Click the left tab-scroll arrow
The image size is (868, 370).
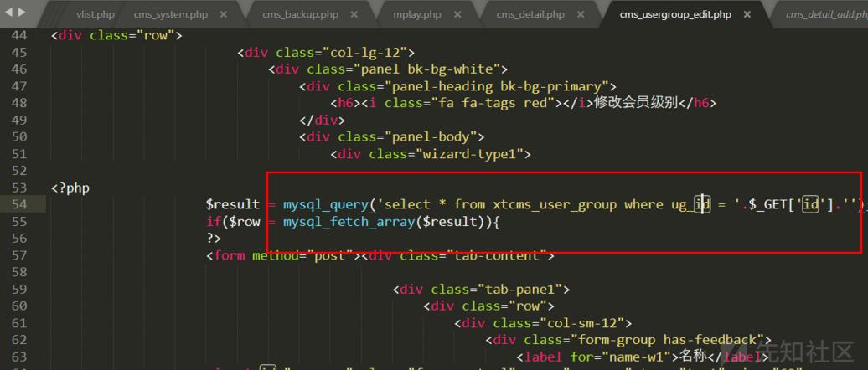[9, 12]
